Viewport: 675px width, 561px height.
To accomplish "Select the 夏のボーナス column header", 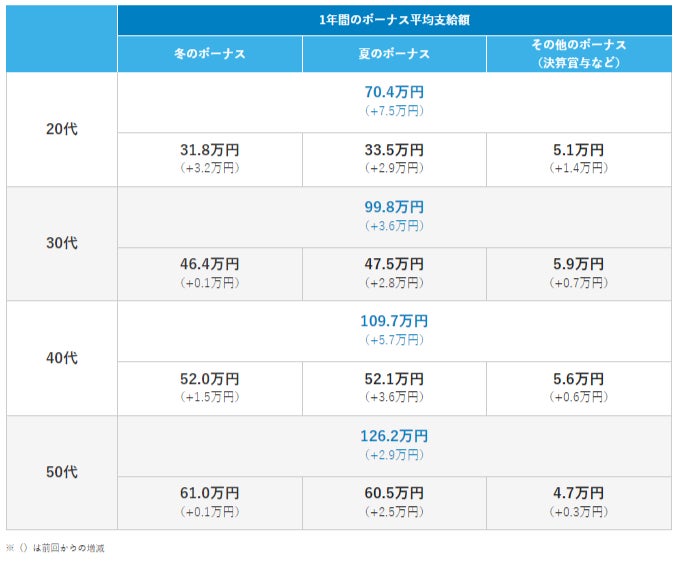I will 394,54.
